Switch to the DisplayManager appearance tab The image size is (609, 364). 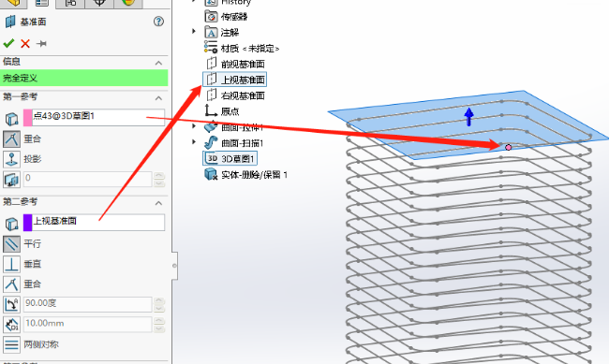coord(128,3)
